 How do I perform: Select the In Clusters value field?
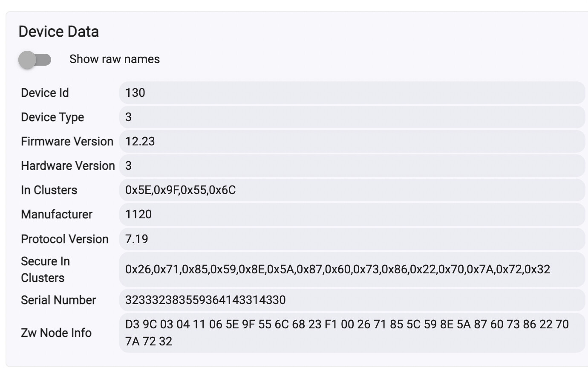352,190
